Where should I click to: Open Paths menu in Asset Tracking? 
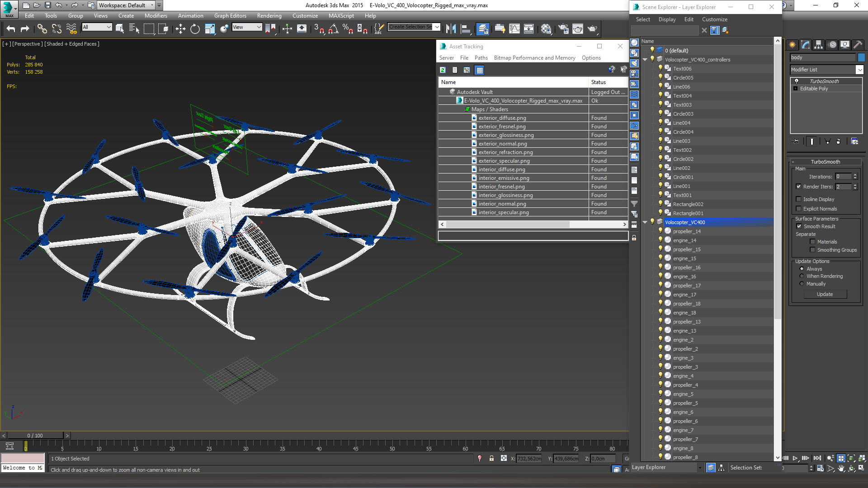(481, 58)
